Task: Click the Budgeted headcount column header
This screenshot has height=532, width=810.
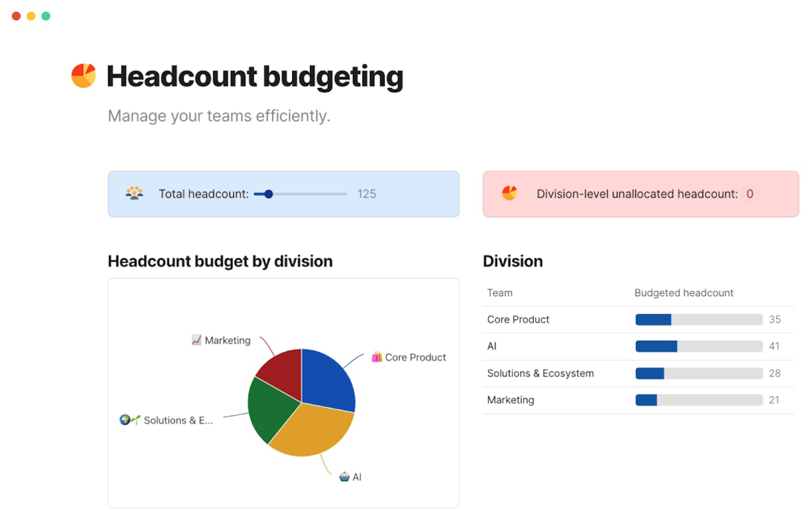Action: click(683, 293)
